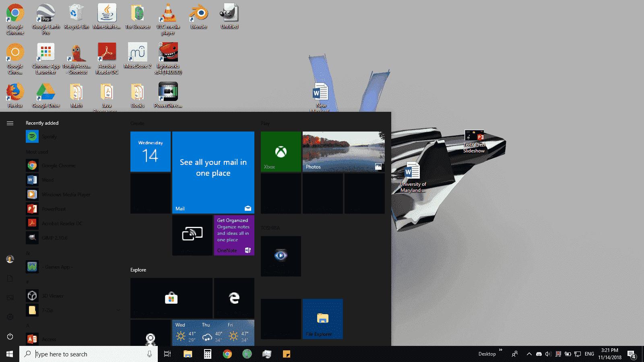Select the Mineshafter desktop icon

pos(107,17)
